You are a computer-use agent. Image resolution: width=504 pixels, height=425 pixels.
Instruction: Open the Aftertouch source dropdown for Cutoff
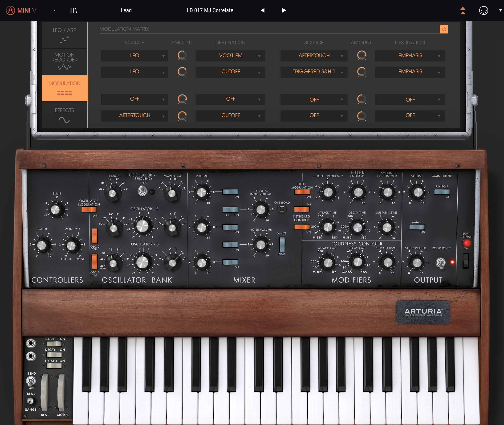tap(134, 116)
